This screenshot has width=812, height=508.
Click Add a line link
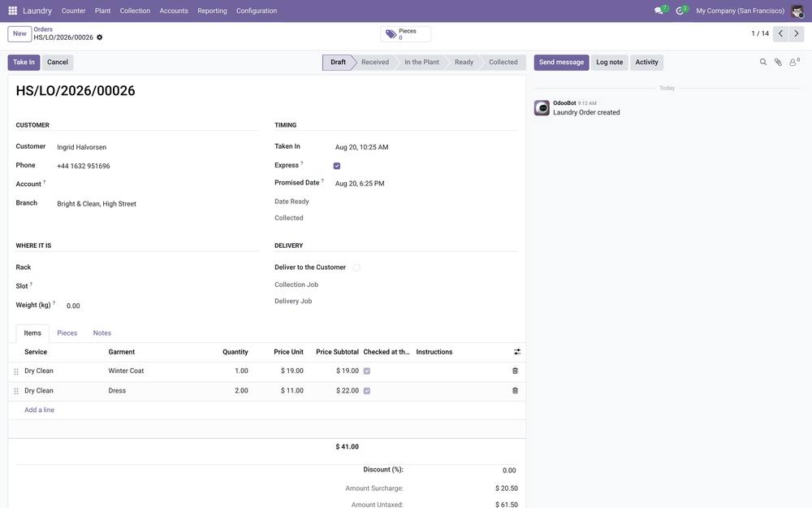point(39,410)
